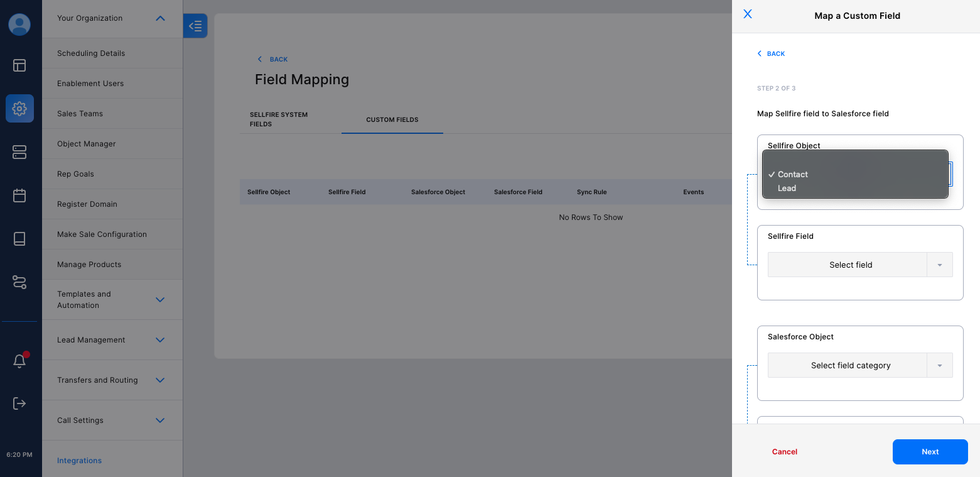
Task: Expand the Call Settings section
Action: click(x=160, y=420)
